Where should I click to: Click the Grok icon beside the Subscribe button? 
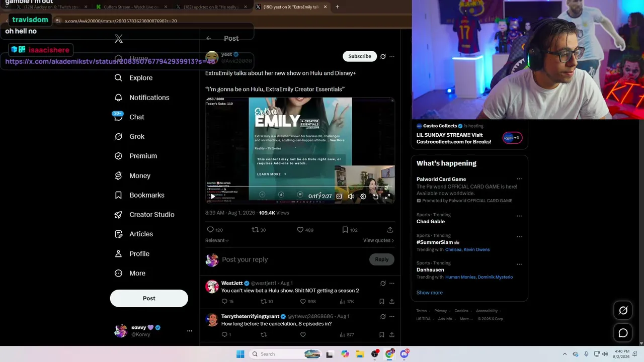[x=383, y=56]
